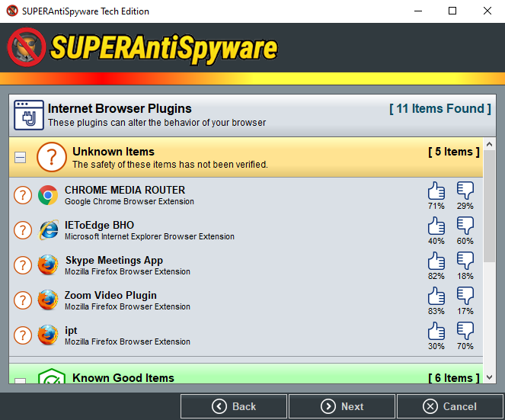
Task: Click question mark status beside CHROME MEDIA ROUTER
Action: click(24, 195)
